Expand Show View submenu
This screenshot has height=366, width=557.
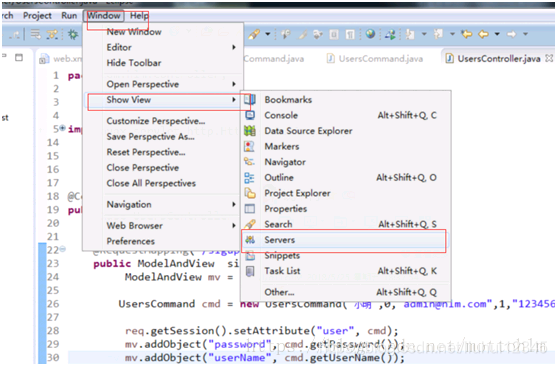pos(164,100)
